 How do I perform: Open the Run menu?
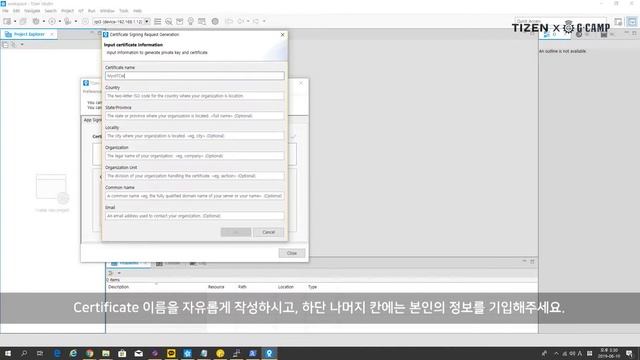point(92,11)
